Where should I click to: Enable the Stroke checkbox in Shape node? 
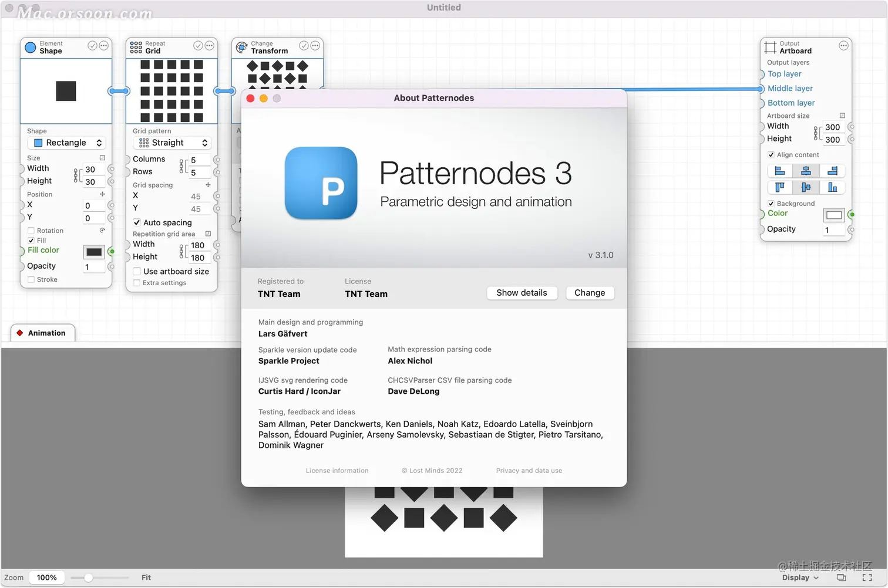(x=31, y=279)
